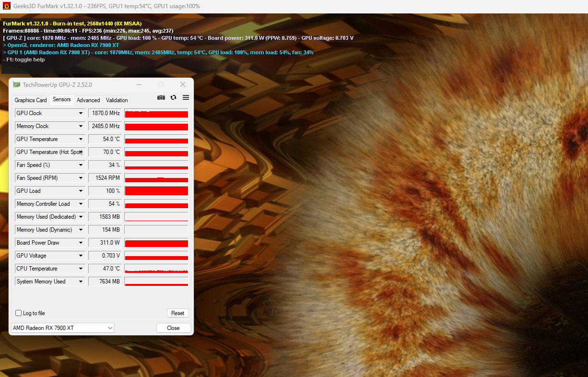Viewport: 588px width, 377px height.
Task: Open the Memory Controller Load dropdown
Action: pos(81,204)
